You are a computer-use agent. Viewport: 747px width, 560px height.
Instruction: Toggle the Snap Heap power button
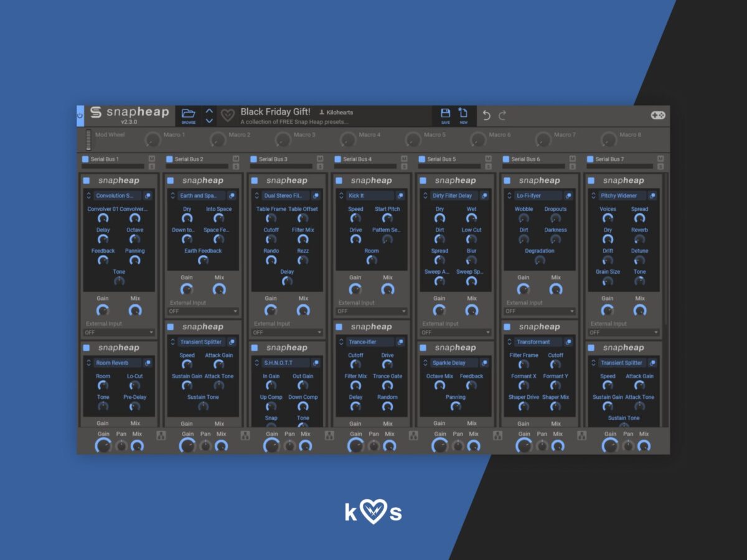pos(80,116)
